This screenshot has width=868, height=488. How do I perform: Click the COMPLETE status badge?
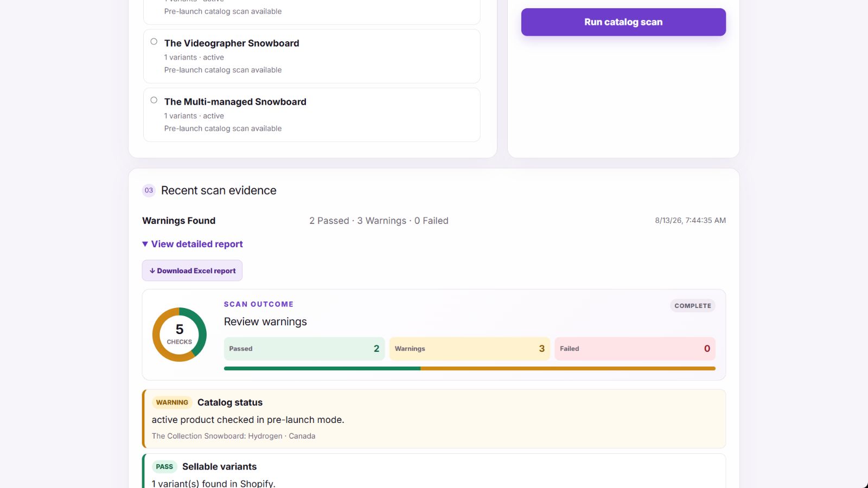coord(693,306)
